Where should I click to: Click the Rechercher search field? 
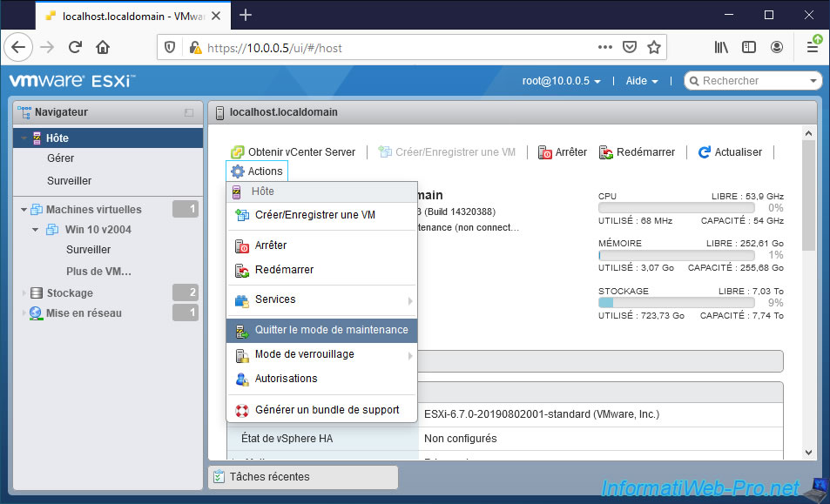pyautogui.click(x=753, y=81)
